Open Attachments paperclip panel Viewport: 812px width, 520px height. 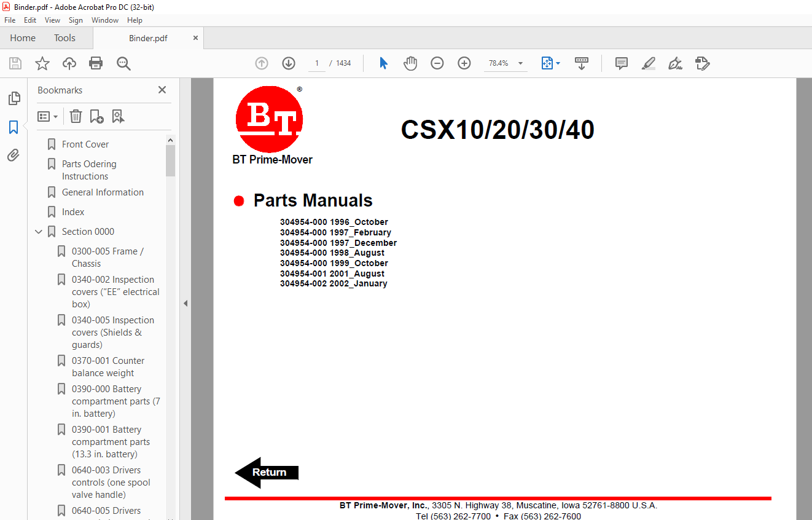click(14, 156)
